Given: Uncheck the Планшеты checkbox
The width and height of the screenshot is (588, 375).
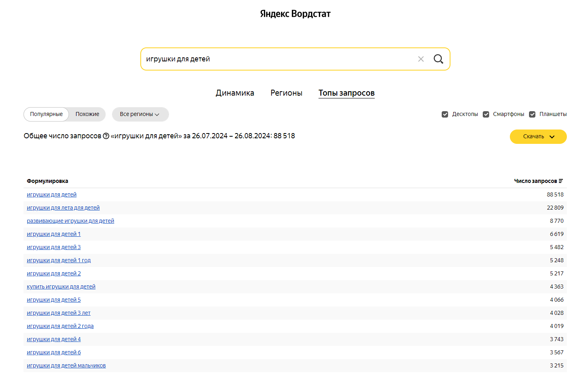Looking at the screenshot, I should click(533, 114).
